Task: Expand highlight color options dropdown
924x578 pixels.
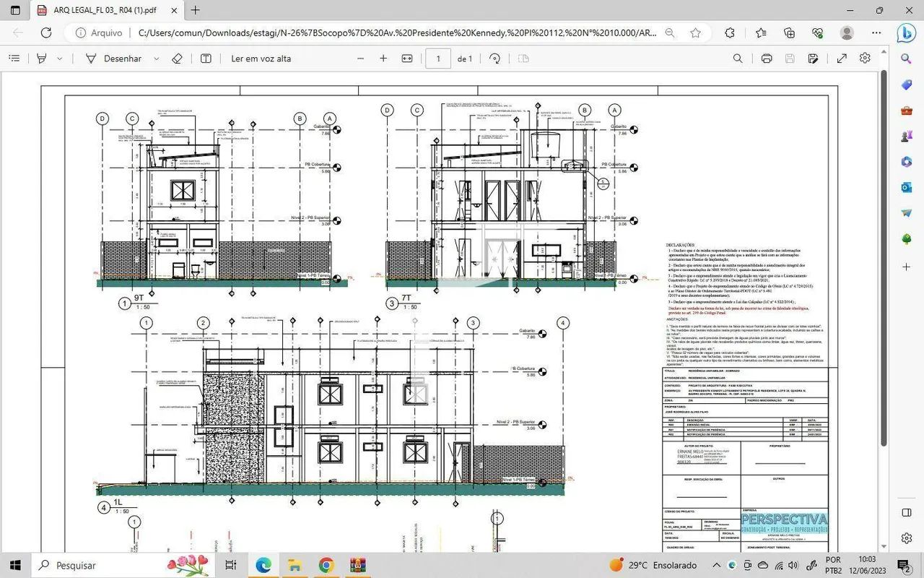Action: point(59,59)
